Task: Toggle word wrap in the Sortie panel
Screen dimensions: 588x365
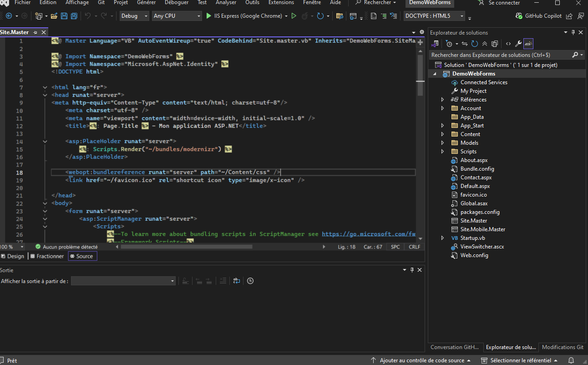Action: pyautogui.click(x=237, y=281)
